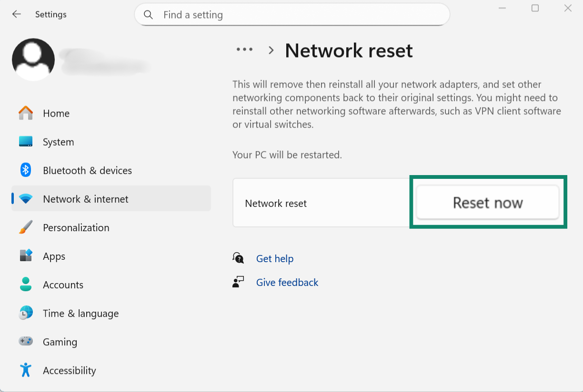Open the breadcrumb overflow menu
Viewport: 583px width, 392px height.
click(244, 49)
